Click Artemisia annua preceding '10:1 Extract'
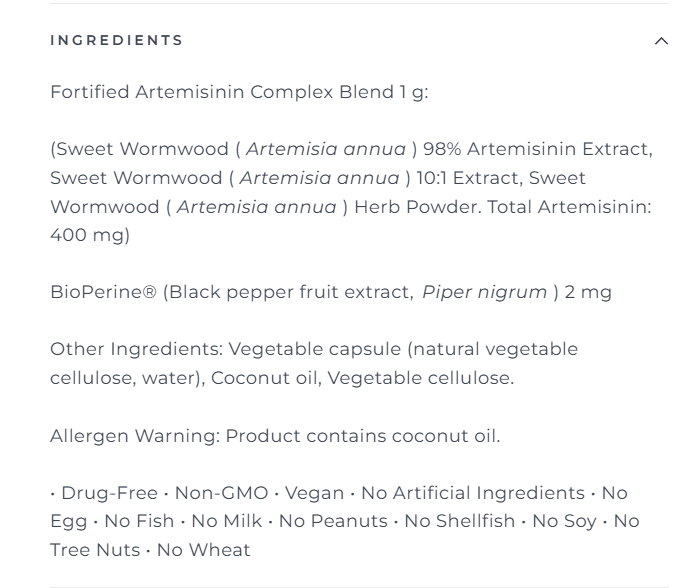Viewport: 690px width, 588px height. 319,178
